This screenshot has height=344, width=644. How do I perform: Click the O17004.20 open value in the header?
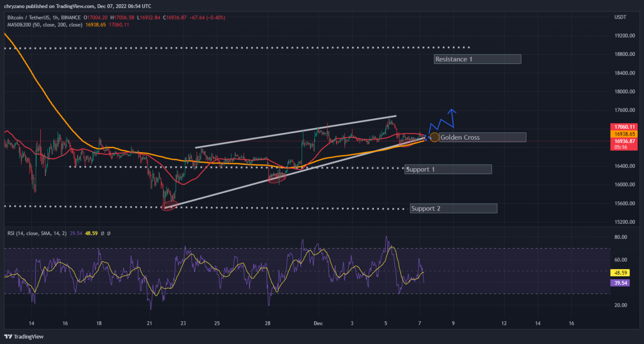[96, 18]
